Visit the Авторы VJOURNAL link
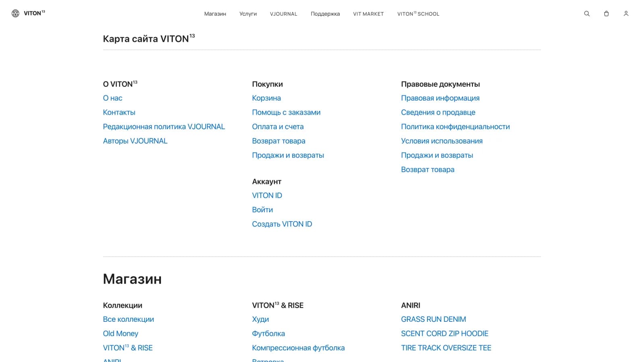Viewport: 644px width, 362px height. pos(135,141)
